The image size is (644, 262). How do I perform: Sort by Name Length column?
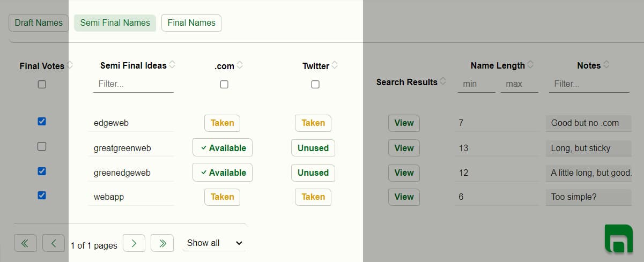(x=530, y=65)
